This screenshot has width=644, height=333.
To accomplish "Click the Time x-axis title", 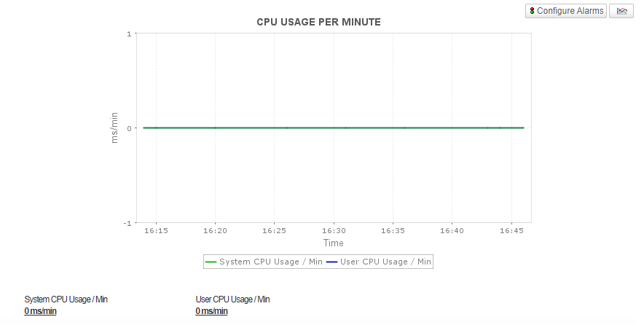I will point(333,243).
